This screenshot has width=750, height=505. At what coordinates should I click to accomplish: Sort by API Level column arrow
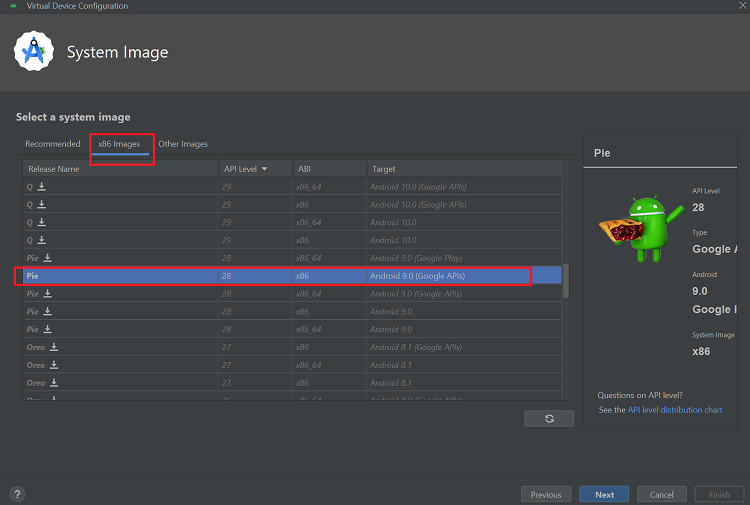click(x=265, y=169)
